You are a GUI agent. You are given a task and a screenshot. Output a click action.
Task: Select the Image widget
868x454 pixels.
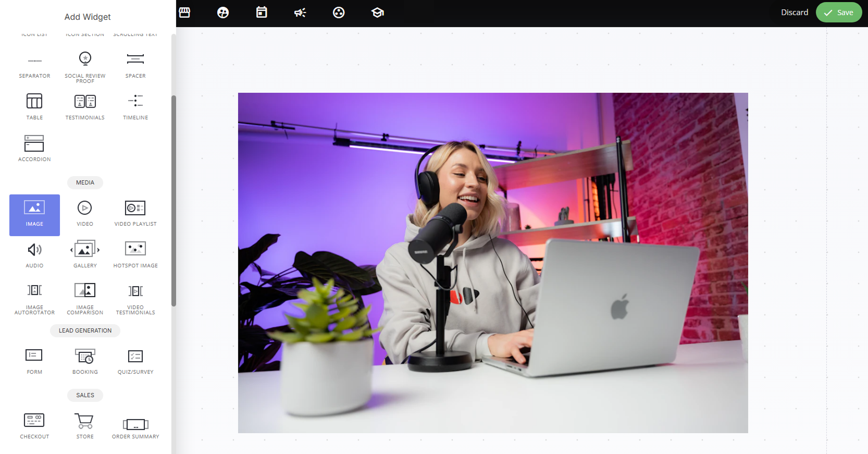34,215
